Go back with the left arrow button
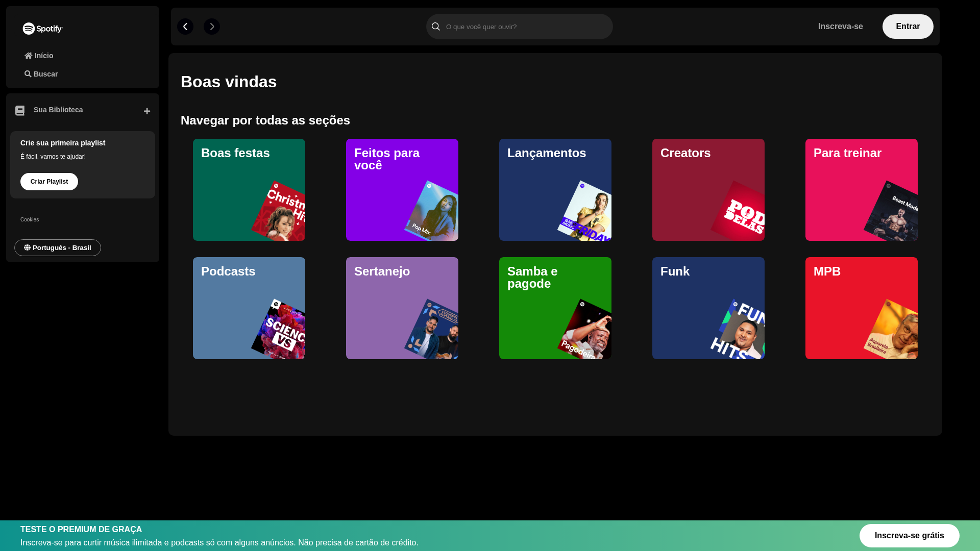Screen dimensions: 980x551 [x=185, y=27]
